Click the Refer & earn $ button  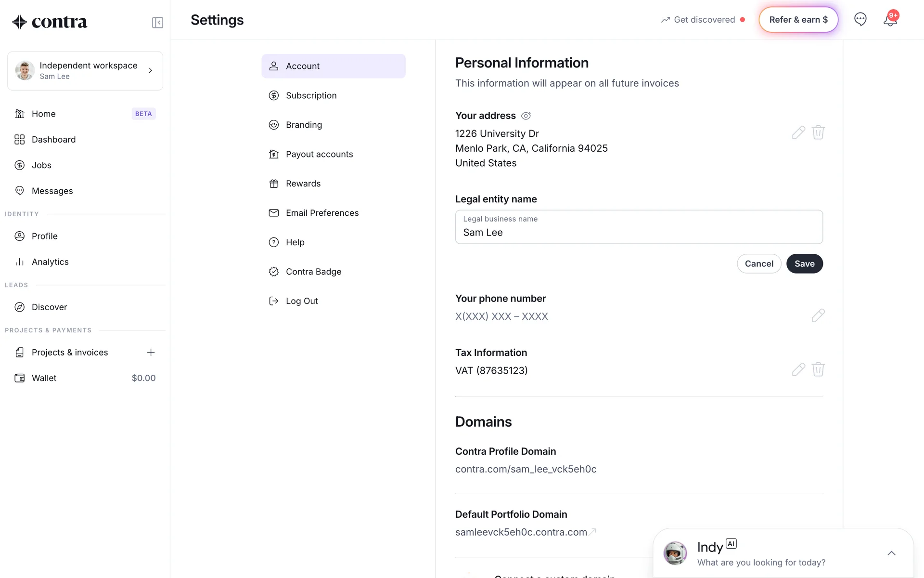(798, 20)
